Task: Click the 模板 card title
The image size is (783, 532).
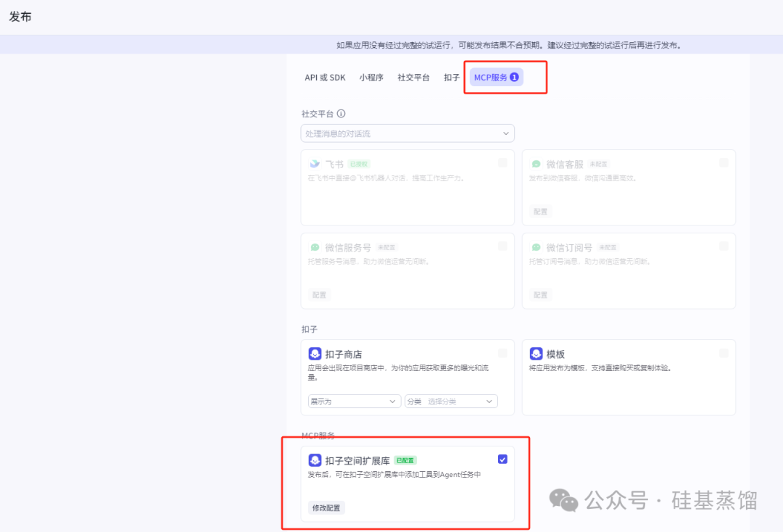Action: (x=555, y=354)
